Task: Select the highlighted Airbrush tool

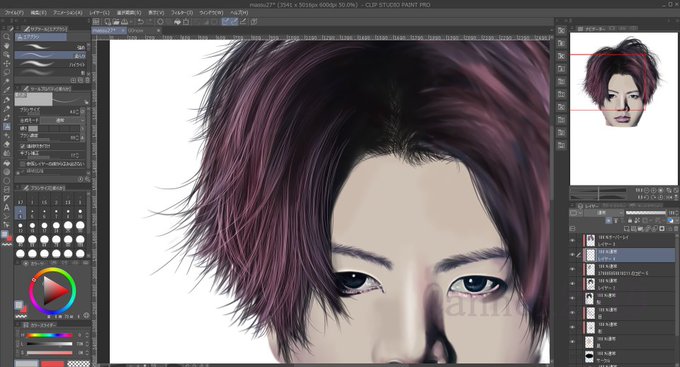Action: pos(7,126)
